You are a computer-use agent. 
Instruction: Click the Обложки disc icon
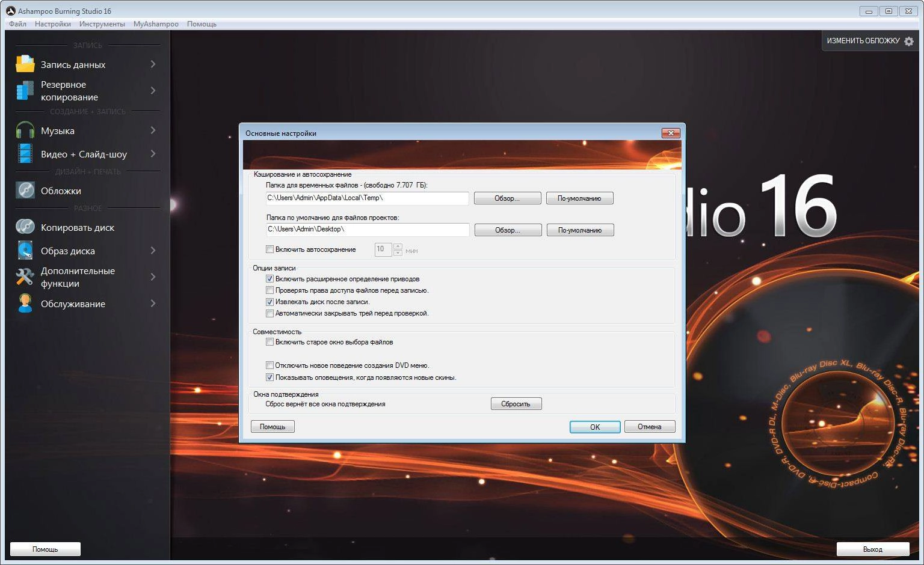click(25, 191)
